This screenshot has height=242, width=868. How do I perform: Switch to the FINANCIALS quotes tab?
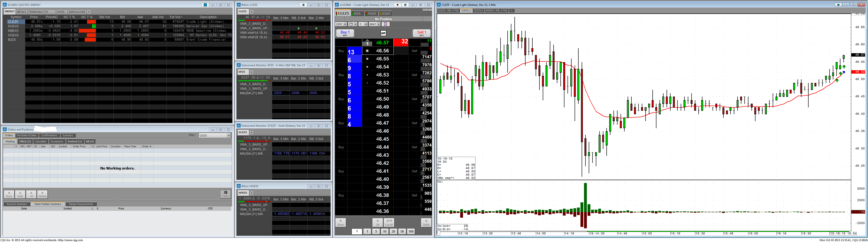coord(36,12)
